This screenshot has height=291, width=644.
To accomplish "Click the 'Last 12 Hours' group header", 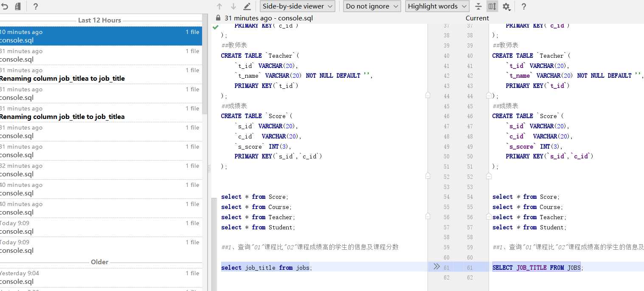I will (x=100, y=20).
